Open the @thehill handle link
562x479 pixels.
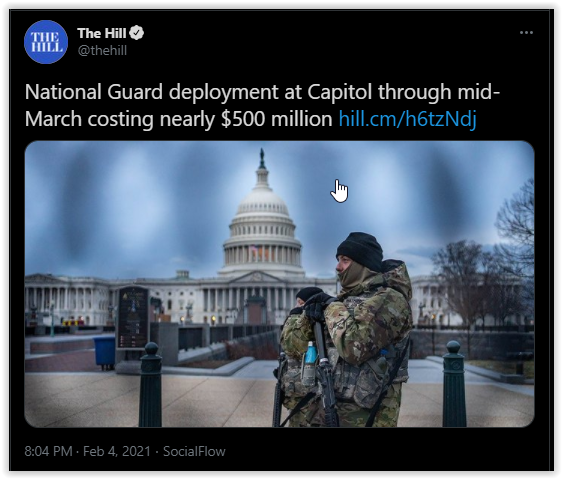coord(102,51)
